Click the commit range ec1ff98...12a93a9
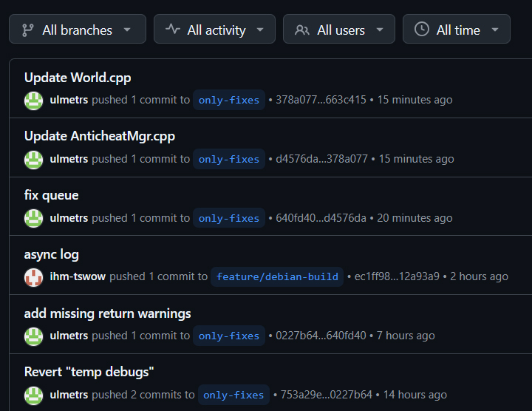 coord(397,276)
